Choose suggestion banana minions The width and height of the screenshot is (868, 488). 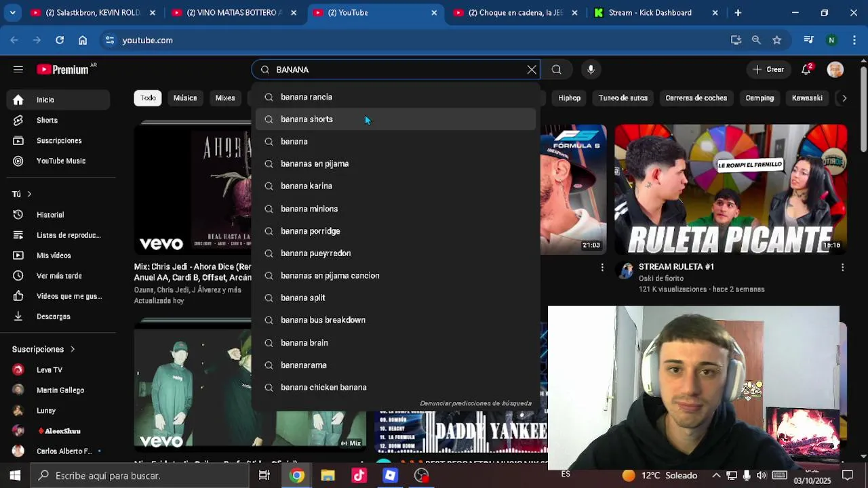point(395,209)
